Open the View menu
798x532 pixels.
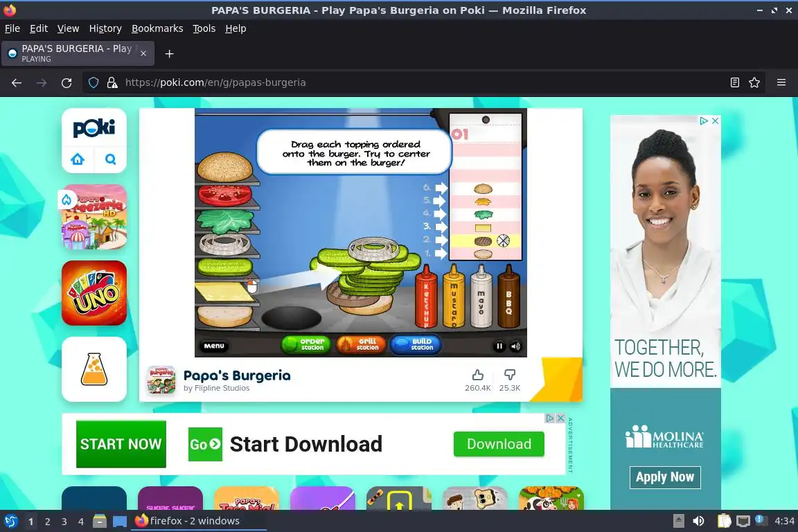point(68,28)
